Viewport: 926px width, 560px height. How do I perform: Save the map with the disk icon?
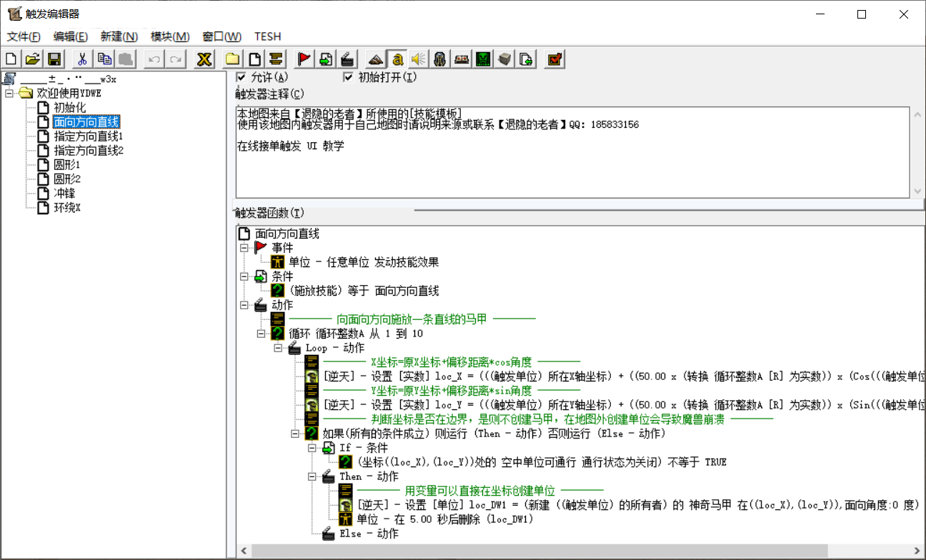[53, 59]
